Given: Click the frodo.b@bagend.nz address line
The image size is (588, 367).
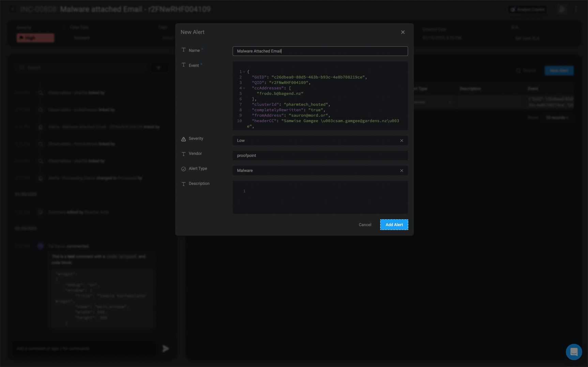Looking at the screenshot, I should 280,93.
